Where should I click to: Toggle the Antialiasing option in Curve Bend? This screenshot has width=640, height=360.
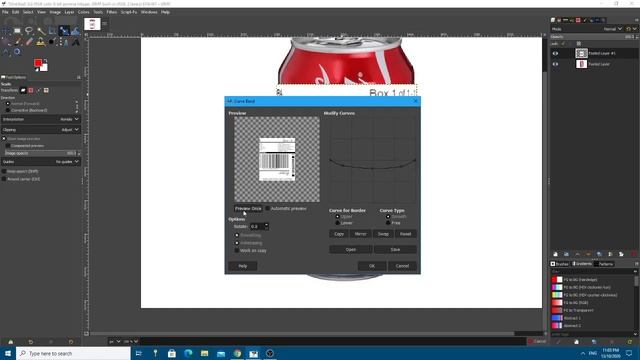click(237, 243)
